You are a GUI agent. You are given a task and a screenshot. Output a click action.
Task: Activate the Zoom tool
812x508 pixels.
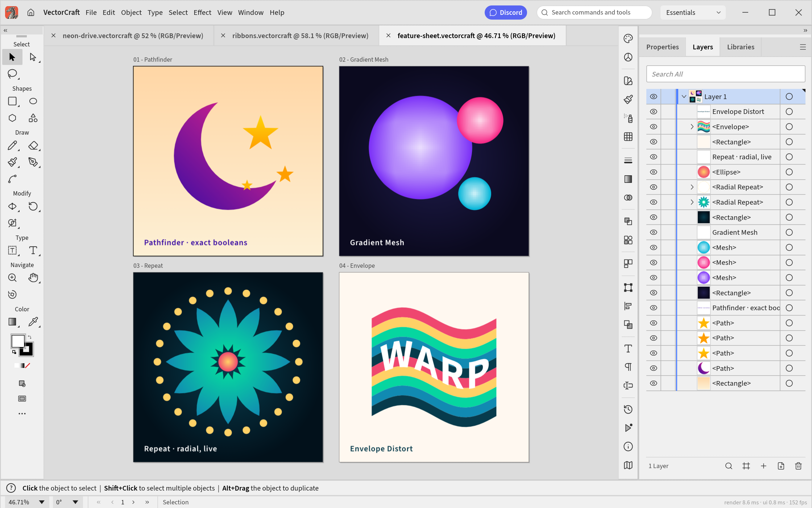pyautogui.click(x=13, y=278)
